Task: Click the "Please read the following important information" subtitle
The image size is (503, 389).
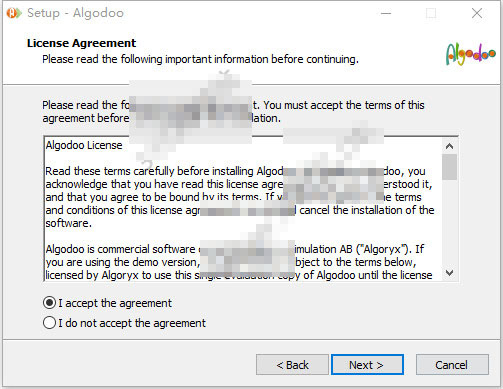Action: pos(200,59)
